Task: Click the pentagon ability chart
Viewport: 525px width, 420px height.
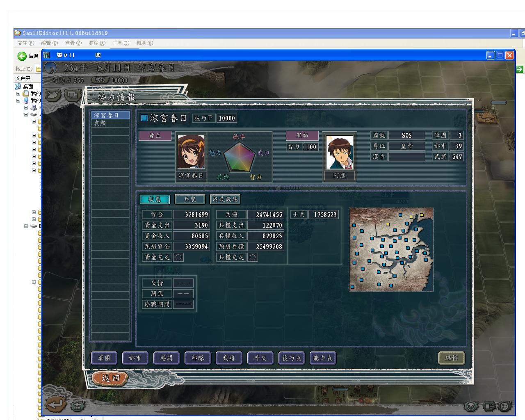Action: 239,157
